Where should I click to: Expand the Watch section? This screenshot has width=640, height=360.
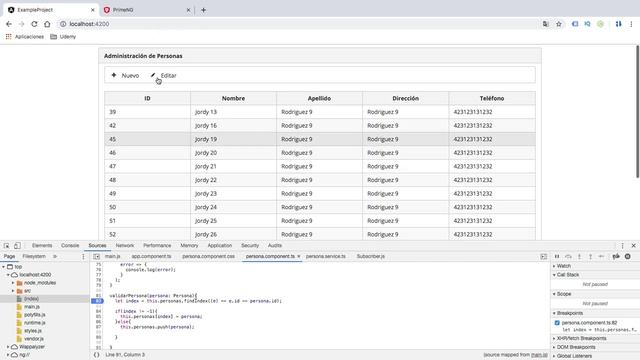pyautogui.click(x=563, y=266)
